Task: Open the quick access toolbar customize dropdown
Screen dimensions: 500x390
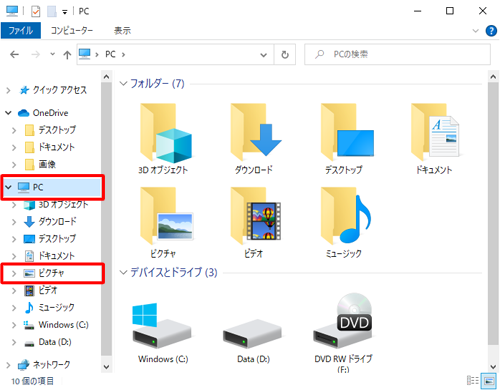Action: tap(65, 12)
